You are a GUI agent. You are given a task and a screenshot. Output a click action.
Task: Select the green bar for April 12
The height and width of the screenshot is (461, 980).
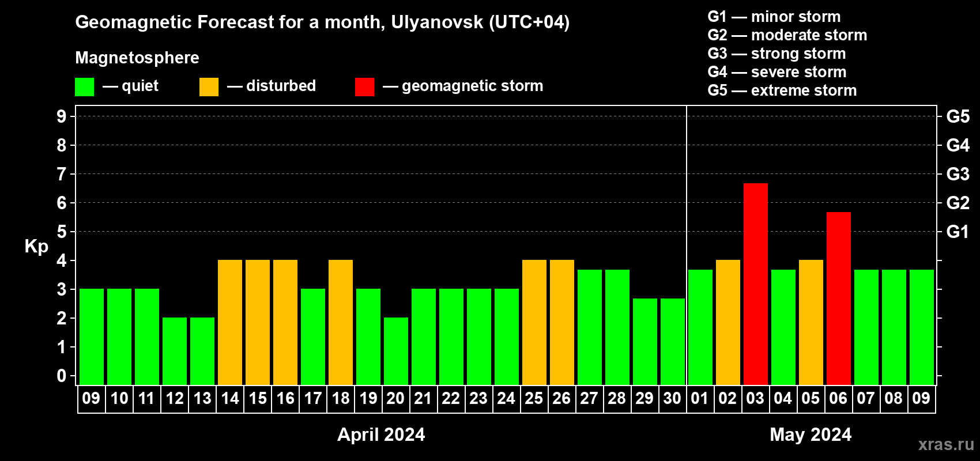(x=175, y=352)
